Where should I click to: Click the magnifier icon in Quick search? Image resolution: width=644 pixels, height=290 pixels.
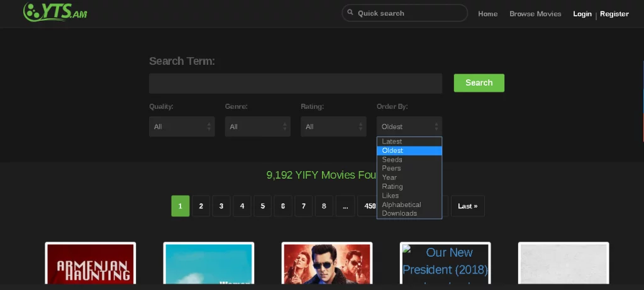pos(350,13)
